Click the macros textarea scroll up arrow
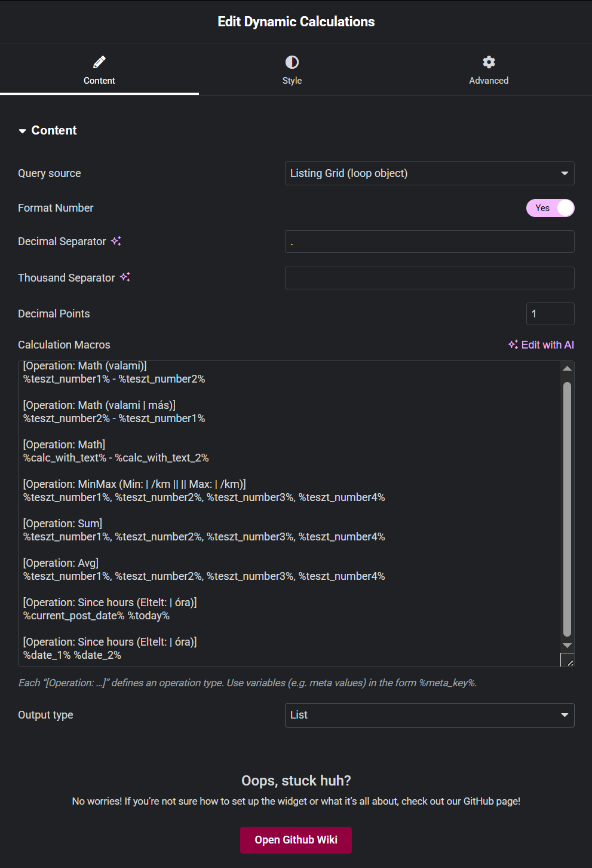Screen dimensions: 592x868 click(x=568, y=368)
